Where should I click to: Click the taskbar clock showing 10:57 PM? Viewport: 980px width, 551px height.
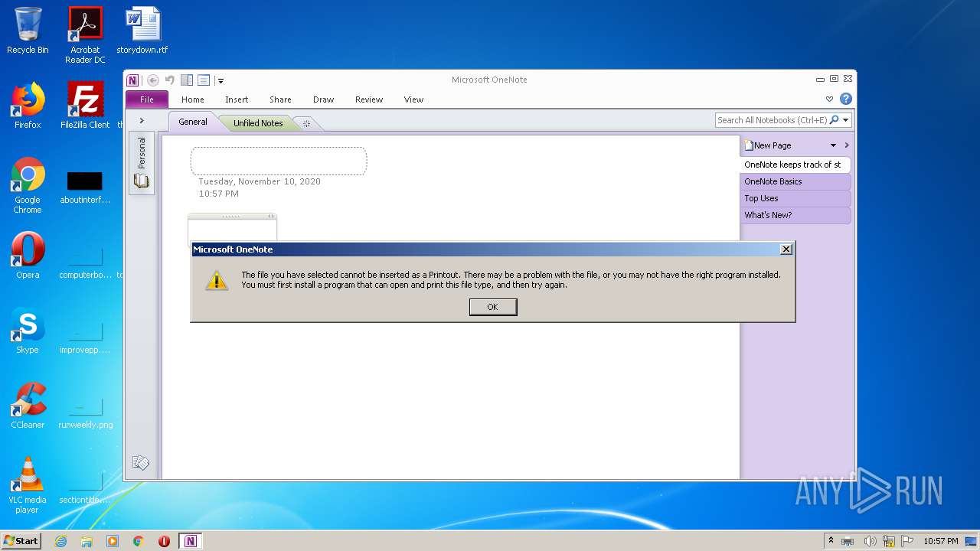point(940,541)
